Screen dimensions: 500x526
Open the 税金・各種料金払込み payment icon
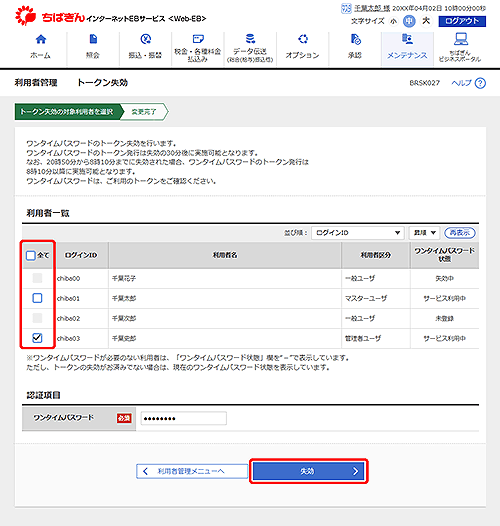(x=198, y=39)
